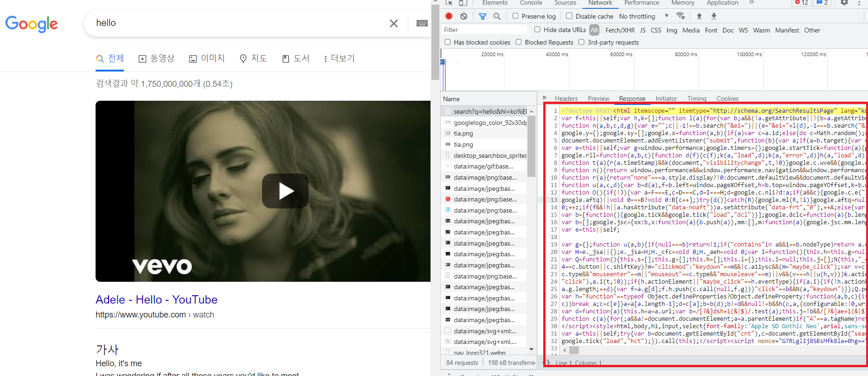Open the DevTools Application panel
Image resolution: width=868 pixels, height=376 pixels.
coord(722,3)
